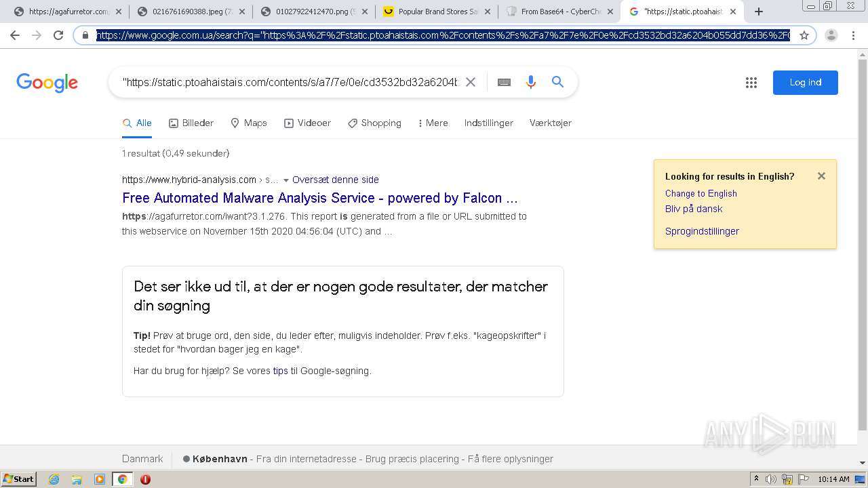Click Få flere oplysninger in footer

[511, 459]
